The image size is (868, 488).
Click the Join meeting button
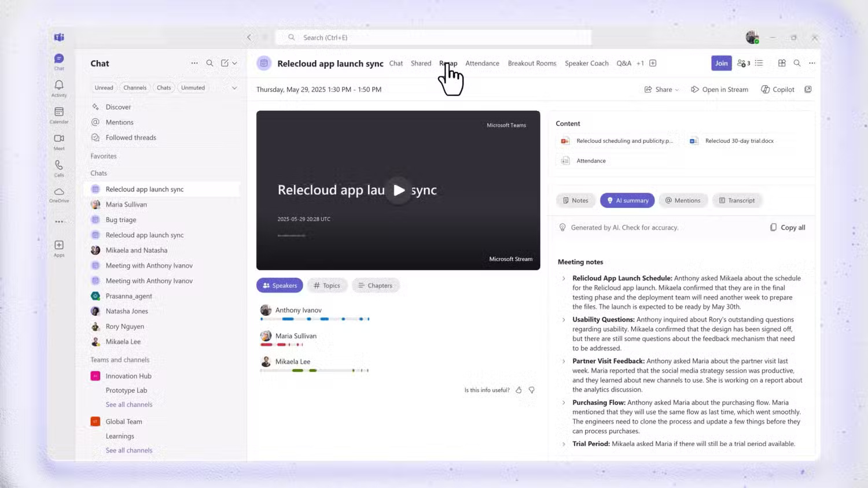[x=721, y=64]
